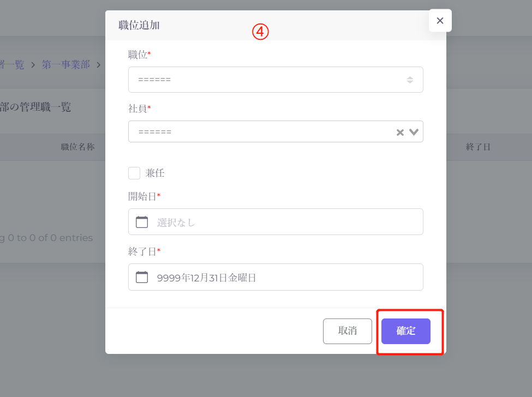
Task: Confirm with the 確定 button
Action: (405, 331)
